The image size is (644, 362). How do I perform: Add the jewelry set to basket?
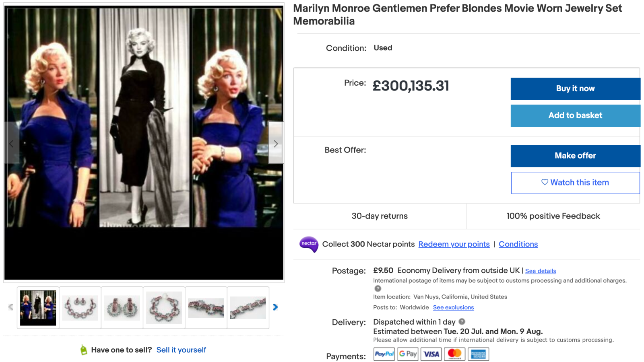coord(575,115)
